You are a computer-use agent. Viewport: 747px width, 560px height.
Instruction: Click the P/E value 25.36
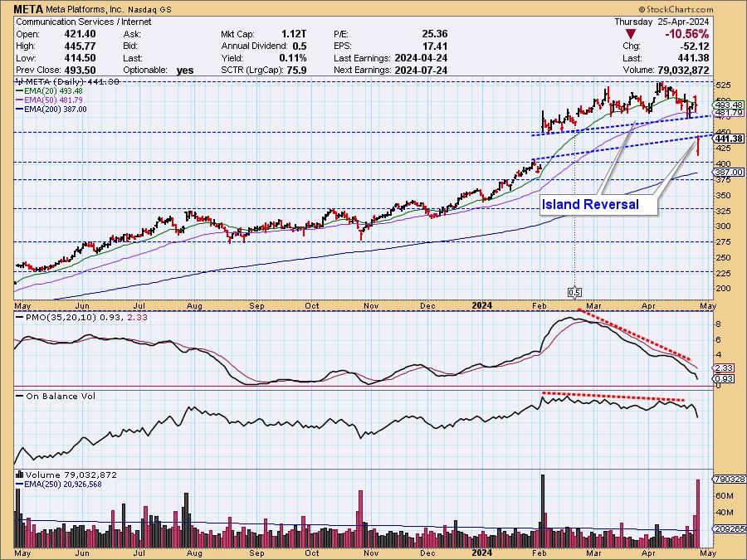pos(434,34)
